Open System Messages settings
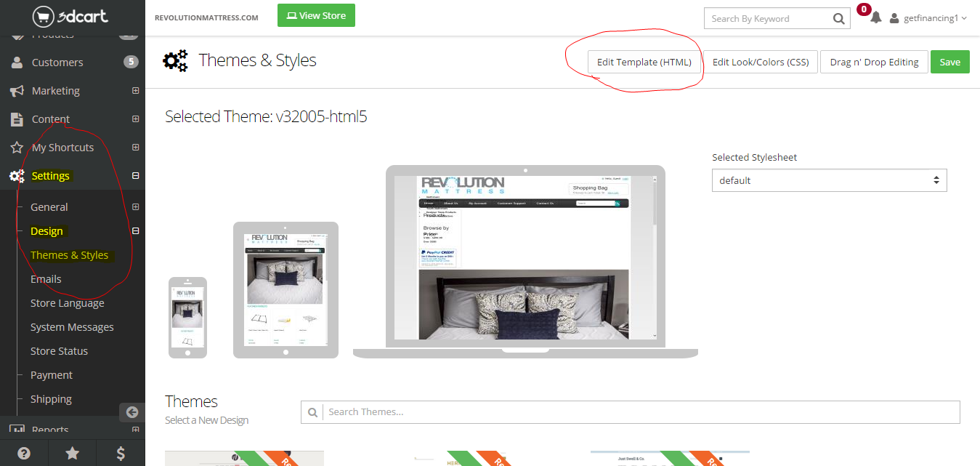The image size is (980, 466). 72,327
